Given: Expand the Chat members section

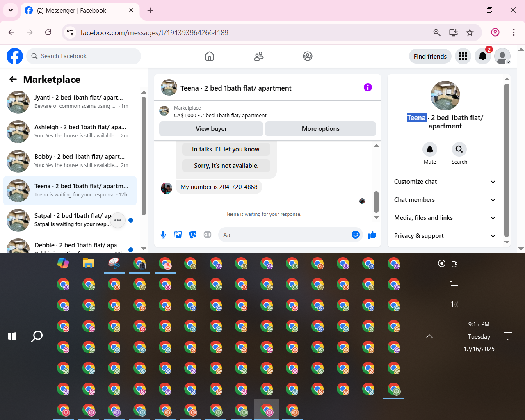Looking at the screenshot, I should [x=445, y=200].
